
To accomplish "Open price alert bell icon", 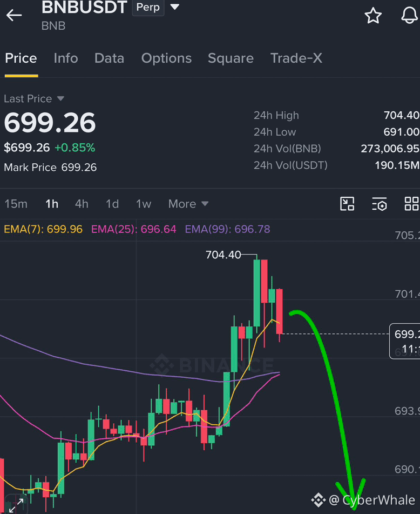I will tap(410, 15).
